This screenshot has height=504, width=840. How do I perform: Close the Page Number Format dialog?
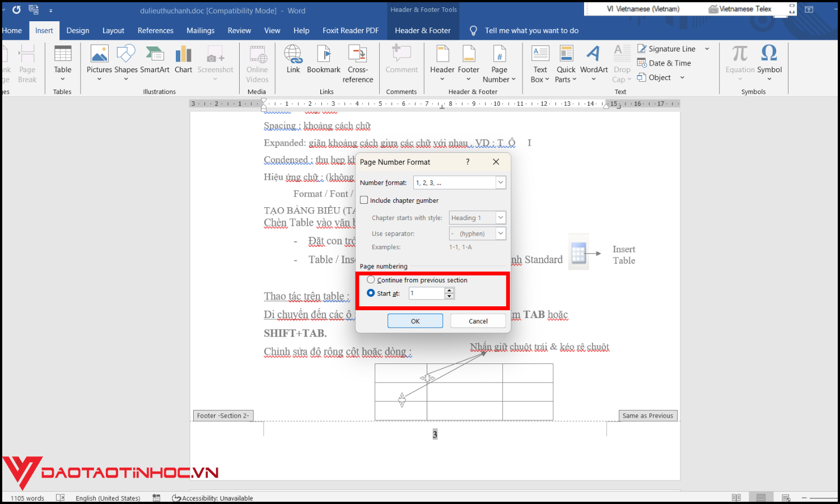coord(496,162)
